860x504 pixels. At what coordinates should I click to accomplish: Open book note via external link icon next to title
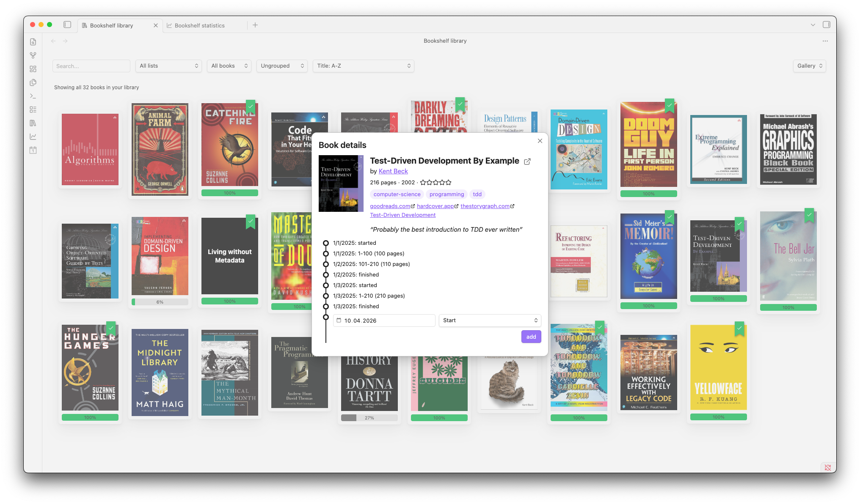(x=527, y=162)
